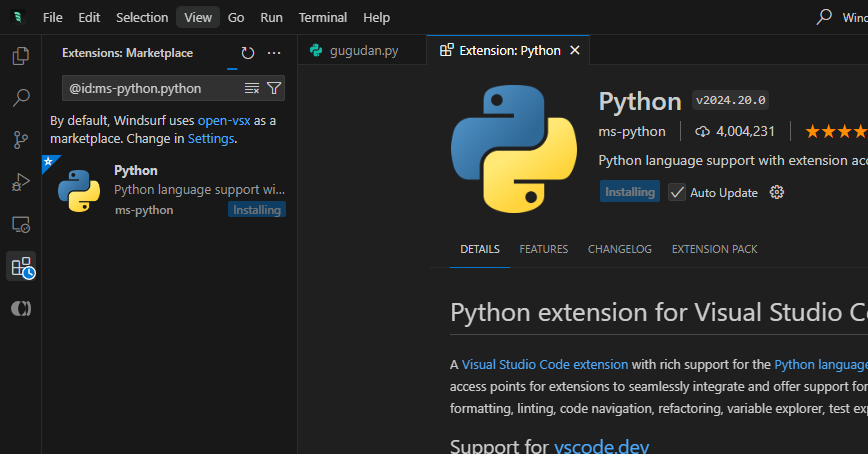Click the Windsurf logo in title bar
The height and width of the screenshot is (454, 868).
coord(18,17)
